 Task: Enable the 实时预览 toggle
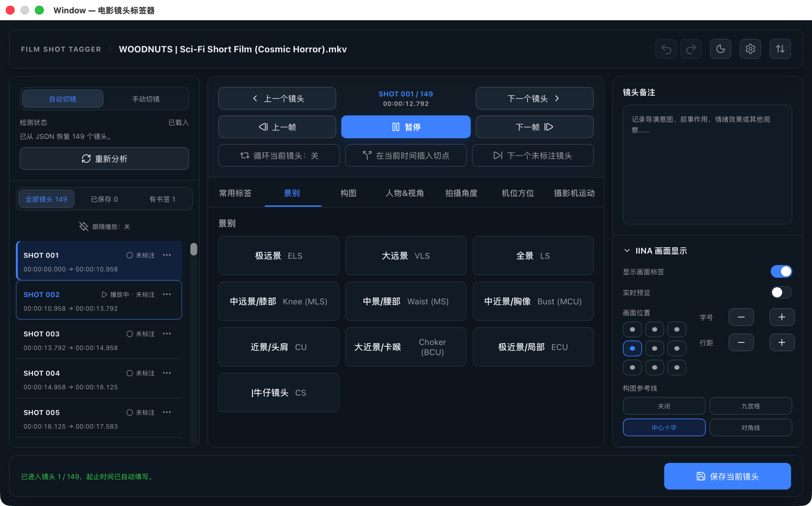coord(781,293)
